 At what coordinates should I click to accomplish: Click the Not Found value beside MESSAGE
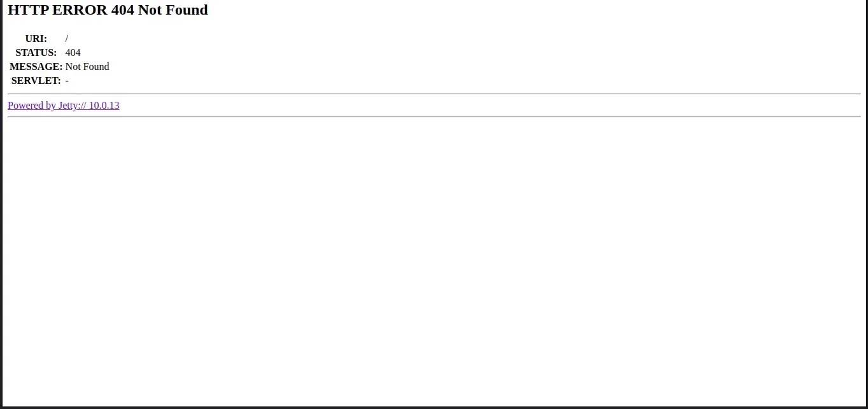click(87, 67)
